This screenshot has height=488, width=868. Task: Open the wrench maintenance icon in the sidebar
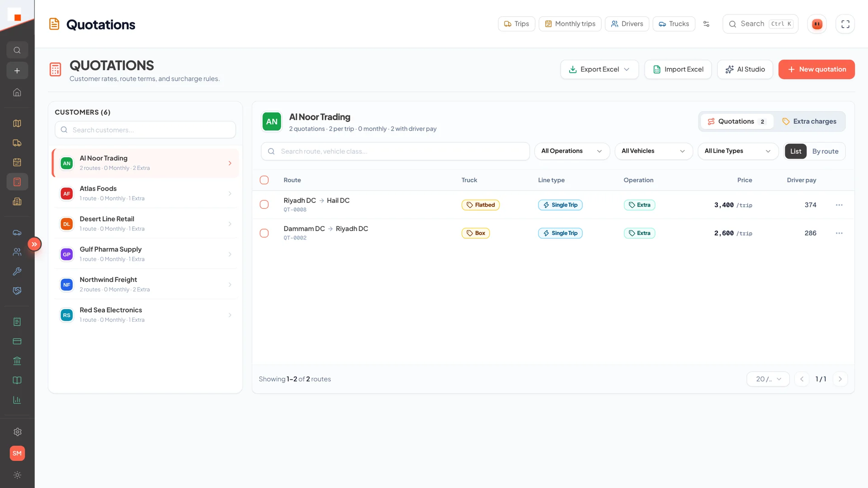pos(17,272)
